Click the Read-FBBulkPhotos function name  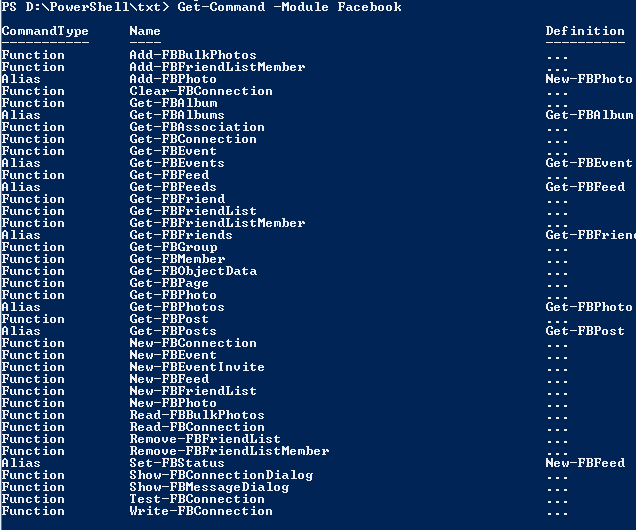click(x=197, y=415)
